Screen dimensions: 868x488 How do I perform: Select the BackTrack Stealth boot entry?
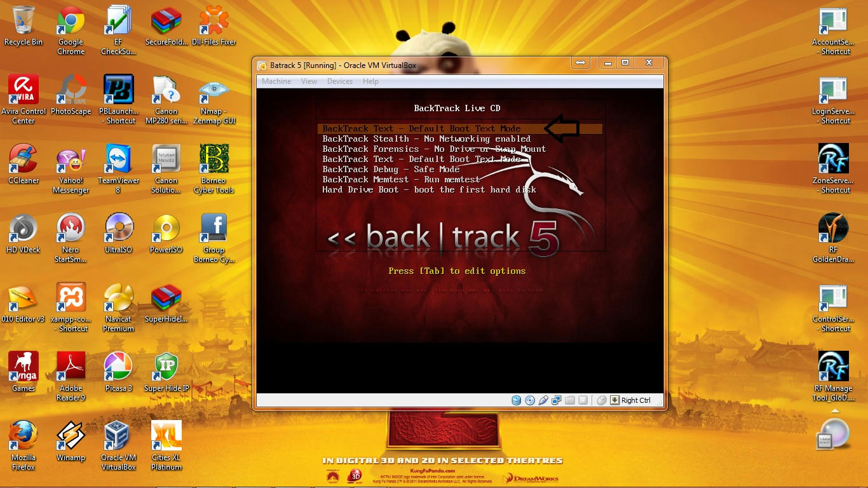426,139
